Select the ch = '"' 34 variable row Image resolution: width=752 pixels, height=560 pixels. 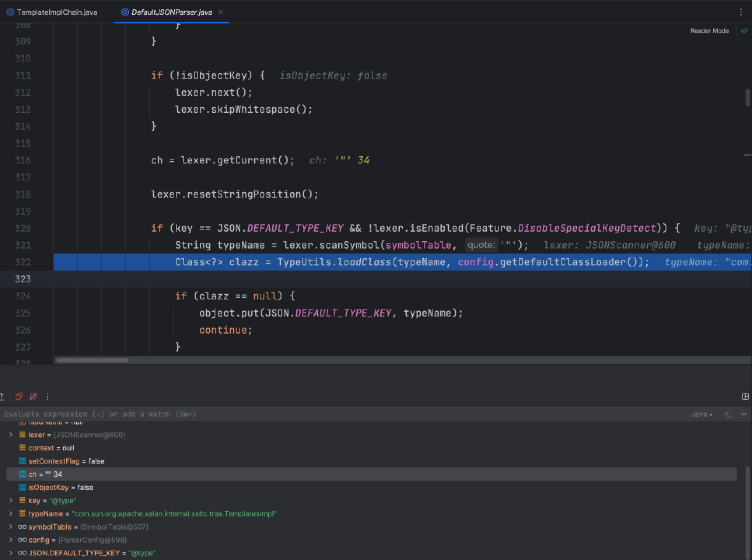(x=372, y=474)
